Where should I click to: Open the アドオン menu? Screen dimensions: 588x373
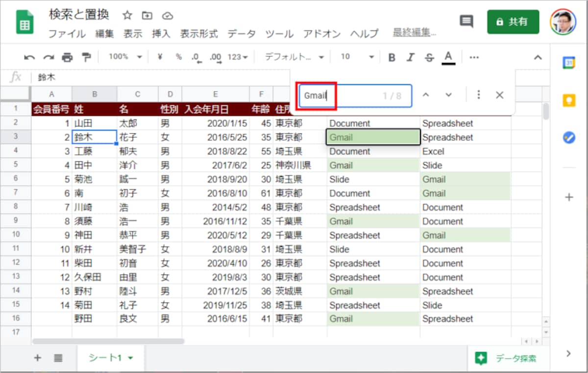[x=322, y=34]
